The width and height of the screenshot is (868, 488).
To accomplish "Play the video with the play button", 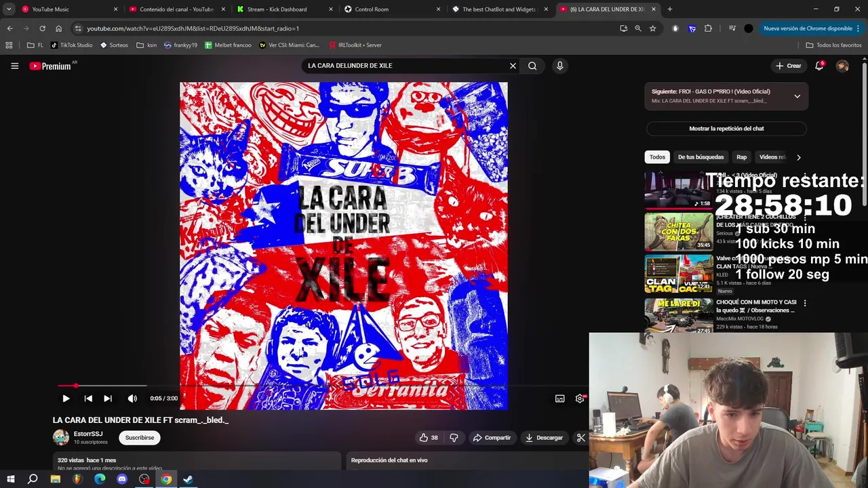I will (66, 399).
